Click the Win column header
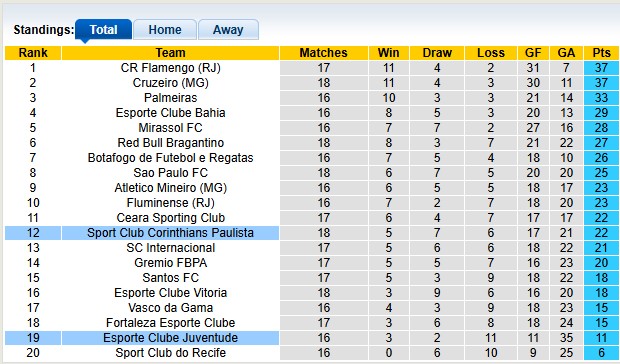This screenshot has height=364, width=620. pos(388,53)
